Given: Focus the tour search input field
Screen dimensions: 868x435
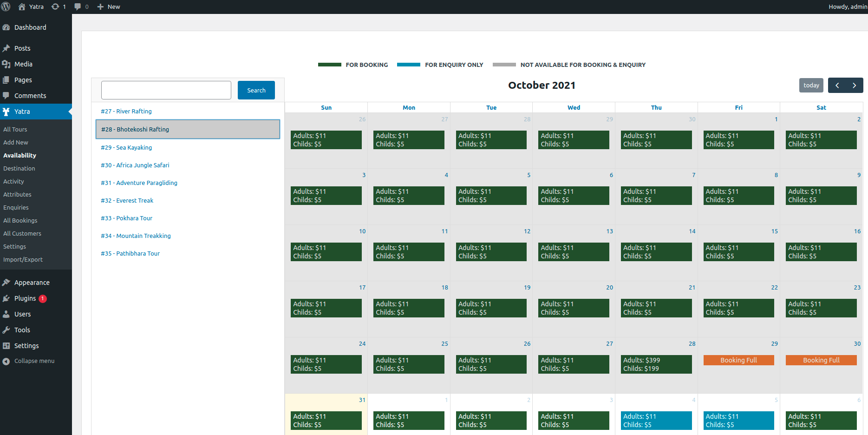Looking at the screenshot, I should click(166, 90).
